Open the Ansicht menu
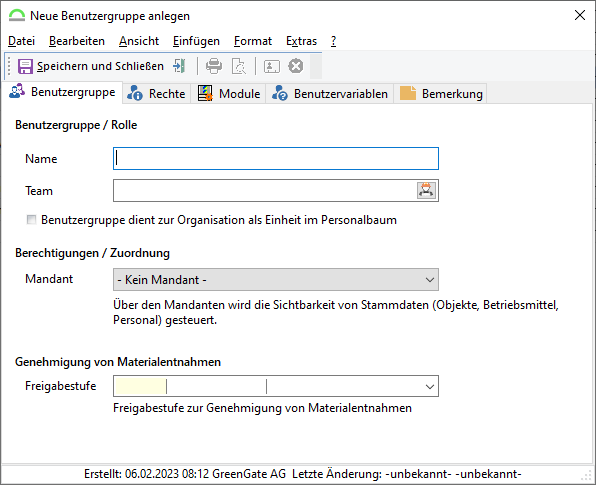The width and height of the screenshot is (596, 485). coord(139,41)
